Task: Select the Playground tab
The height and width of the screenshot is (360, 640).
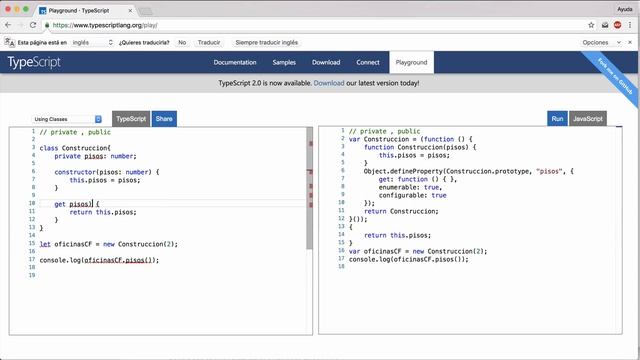Action: click(x=411, y=62)
